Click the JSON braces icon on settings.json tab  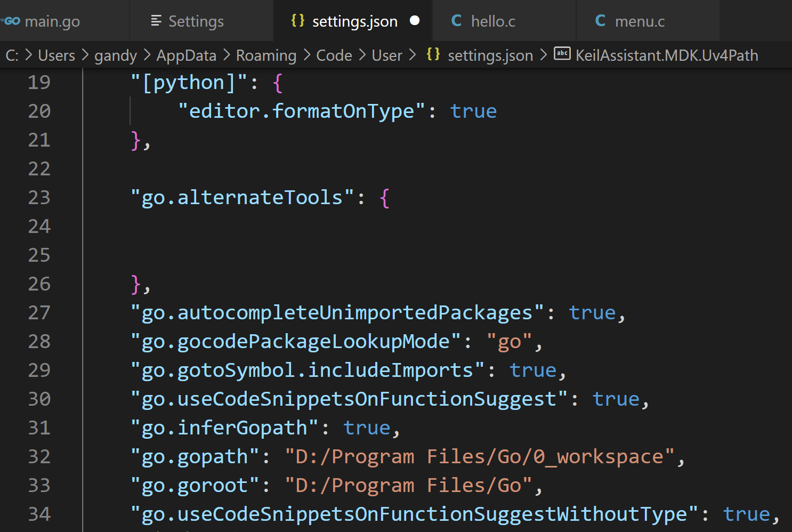[297, 20]
